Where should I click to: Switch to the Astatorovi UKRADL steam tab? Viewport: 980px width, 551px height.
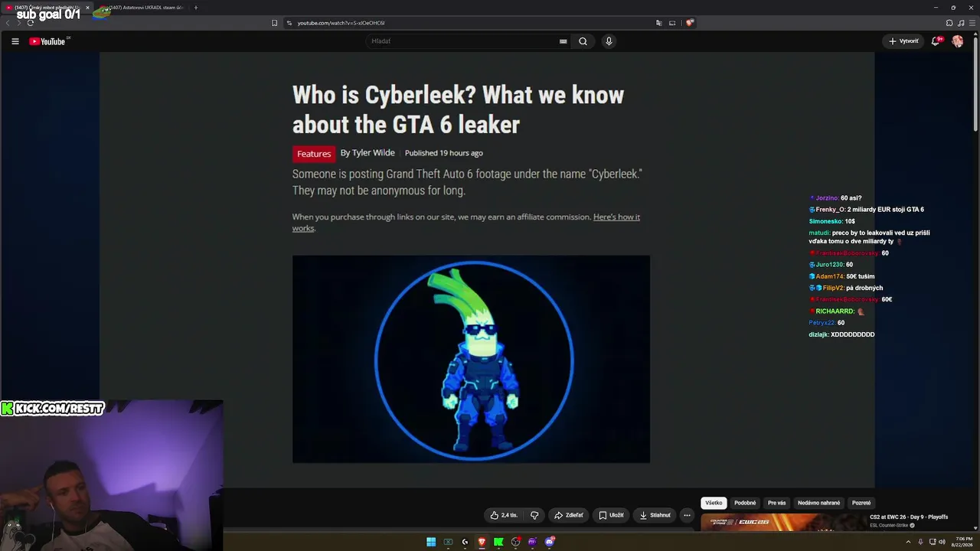click(142, 8)
